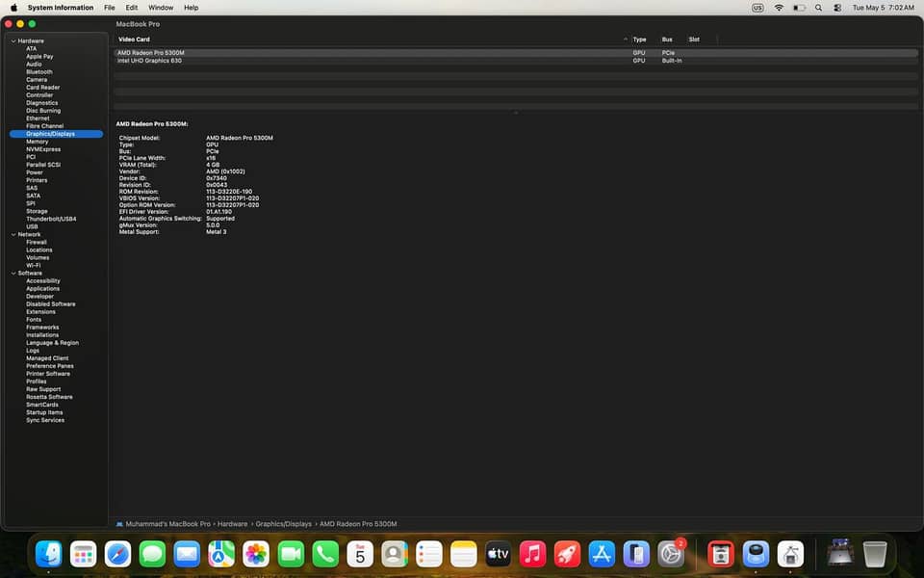Open iPhone Mirroring in Dock

point(636,555)
